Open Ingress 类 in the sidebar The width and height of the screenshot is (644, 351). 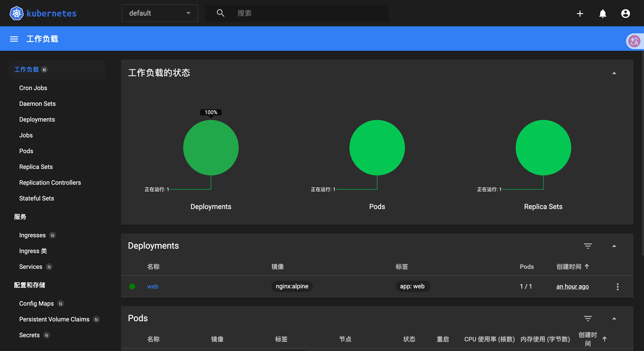pyautogui.click(x=33, y=251)
